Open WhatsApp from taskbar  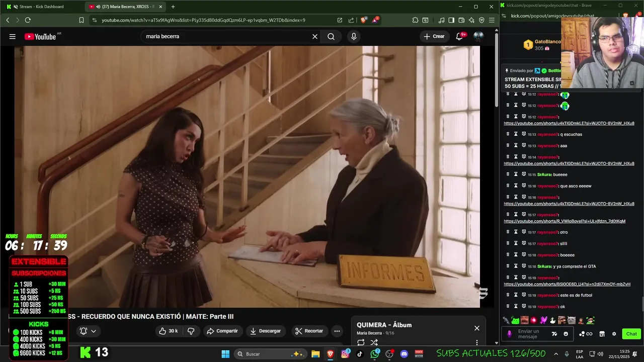pyautogui.click(x=375, y=354)
